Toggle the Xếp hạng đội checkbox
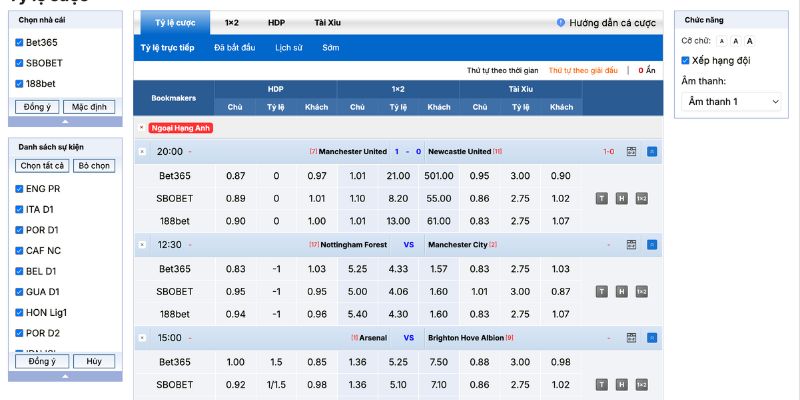The width and height of the screenshot is (800, 400). point(686,60)
